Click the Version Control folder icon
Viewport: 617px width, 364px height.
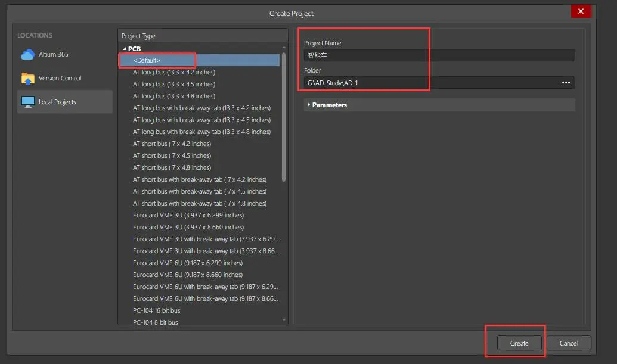[x=27, y=79]
